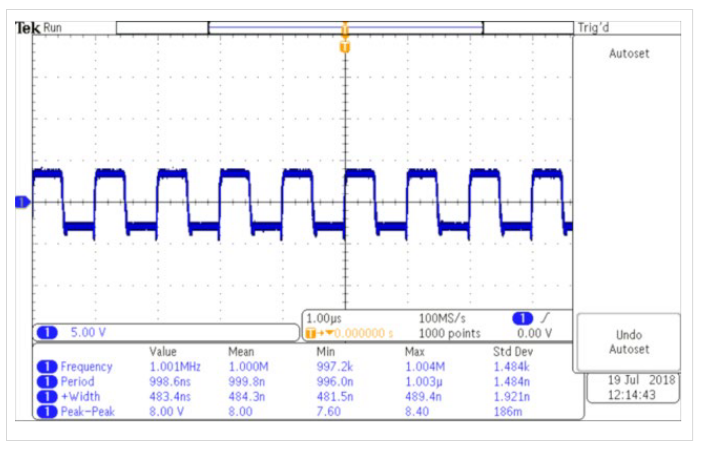Click the waveform record view bar
This screenshot has height=450, width=702.
coord(345,28)
